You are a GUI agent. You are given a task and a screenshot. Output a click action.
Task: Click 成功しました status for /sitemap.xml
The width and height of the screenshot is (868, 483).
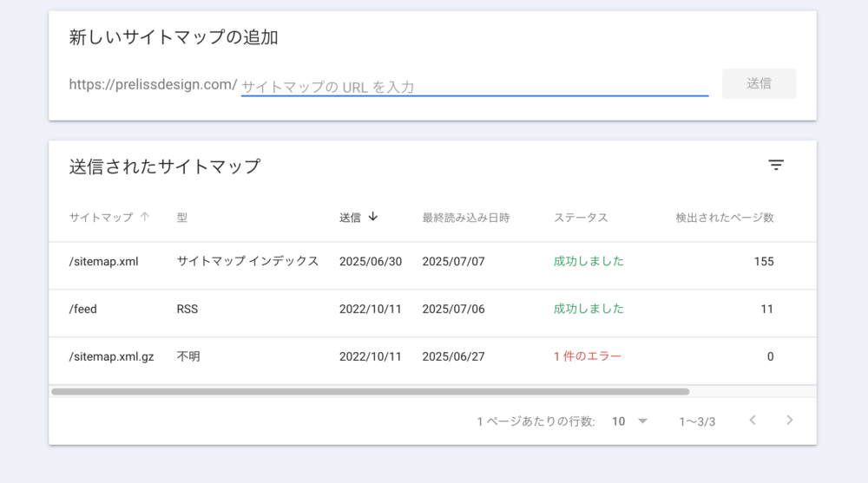(589, 261)
